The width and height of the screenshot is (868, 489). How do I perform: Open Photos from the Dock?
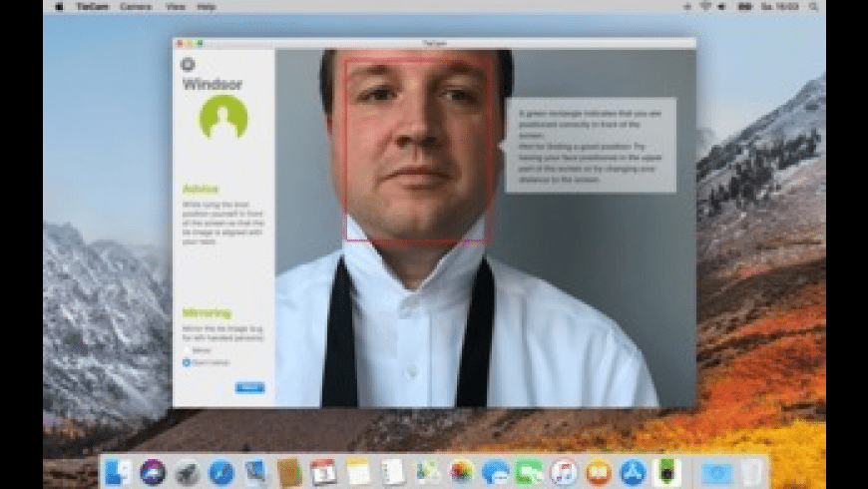point(461,472)
